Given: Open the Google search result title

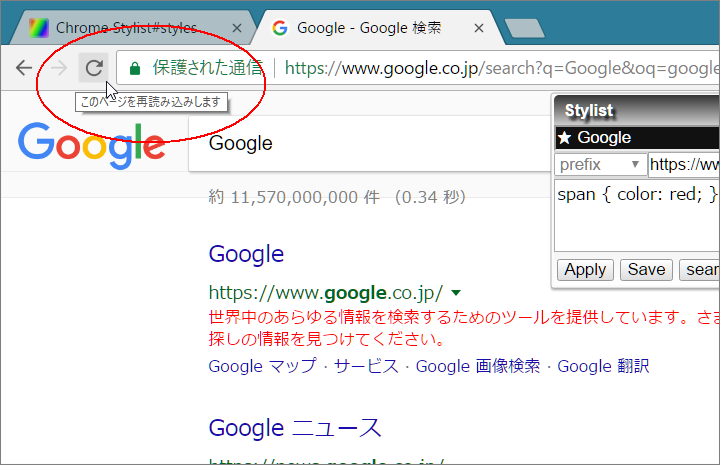Looking at the screenshot, I should click(x=246, y=254).
